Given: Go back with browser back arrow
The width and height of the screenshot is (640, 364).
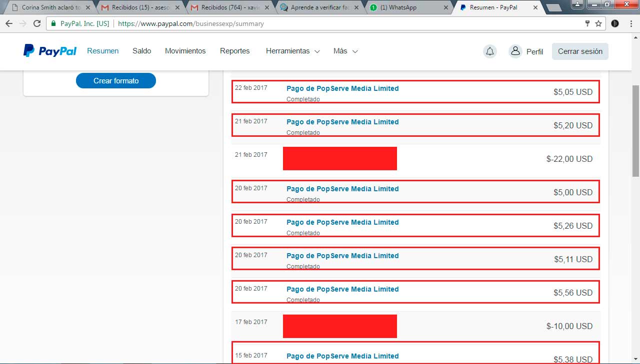Looking at the screenshot, I should point(9,23).
